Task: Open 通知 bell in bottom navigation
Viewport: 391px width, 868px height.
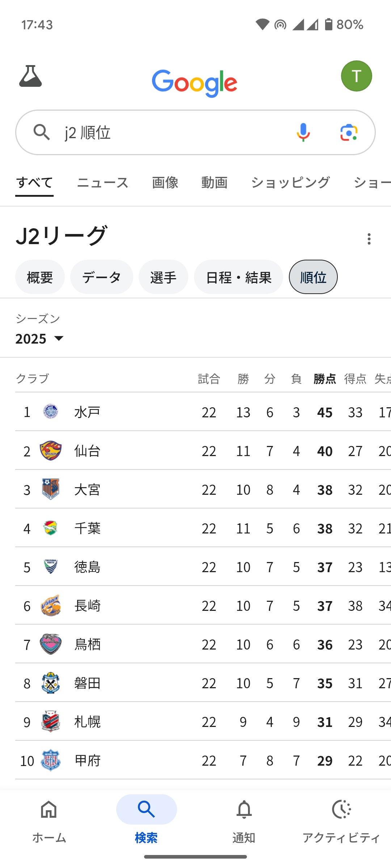Action: [x=244, y=821]
